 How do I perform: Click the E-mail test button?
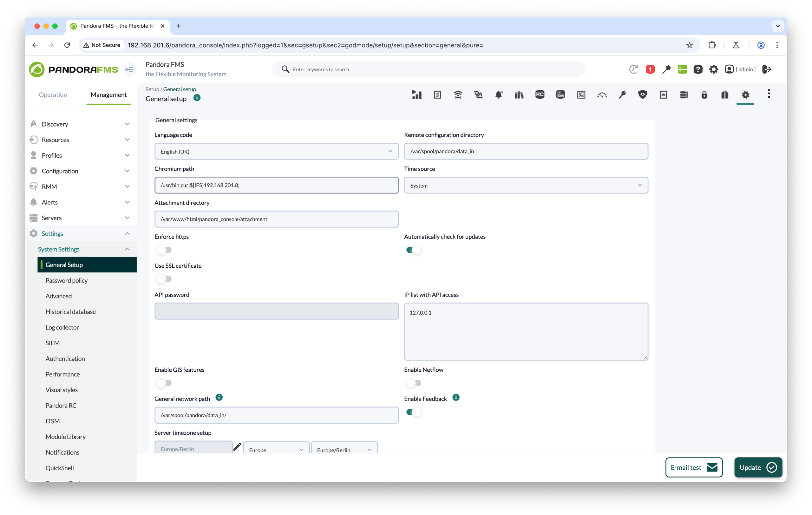tap(694, 467)
